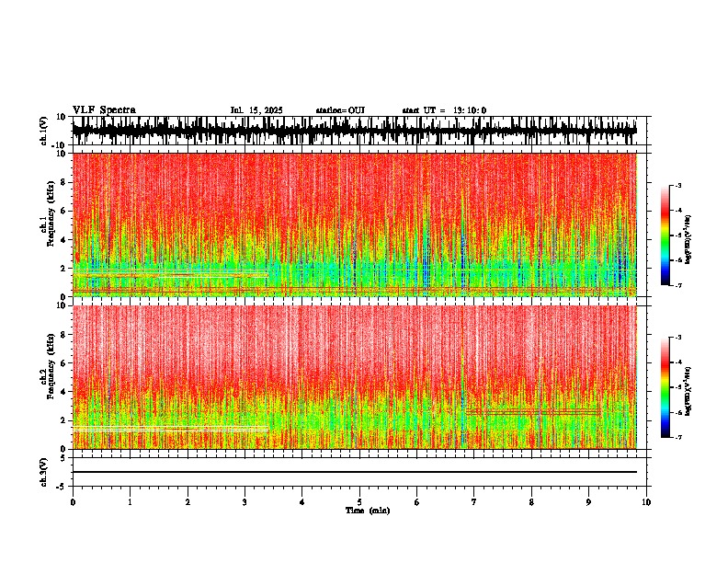The width and height of the screenshot is (728, 563).
Task: Select the date text "Jul 15, 2025"
Action: (x=256, y=110)
